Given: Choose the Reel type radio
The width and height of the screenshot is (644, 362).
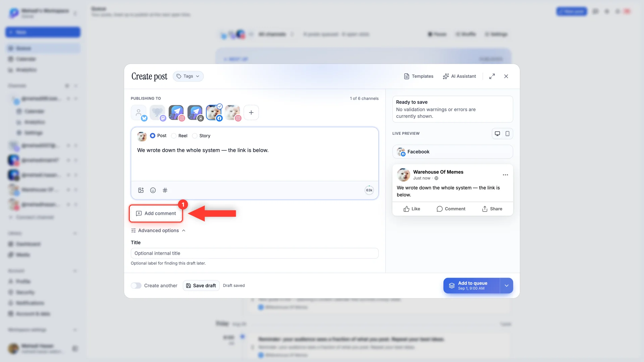Looking at the screenshot, I should [x=174, y=136].
